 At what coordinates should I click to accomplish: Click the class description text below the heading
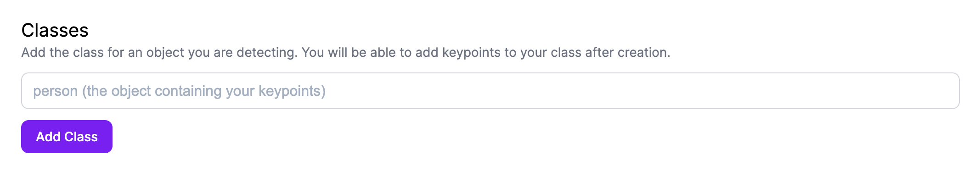click(x=346, y=52)
